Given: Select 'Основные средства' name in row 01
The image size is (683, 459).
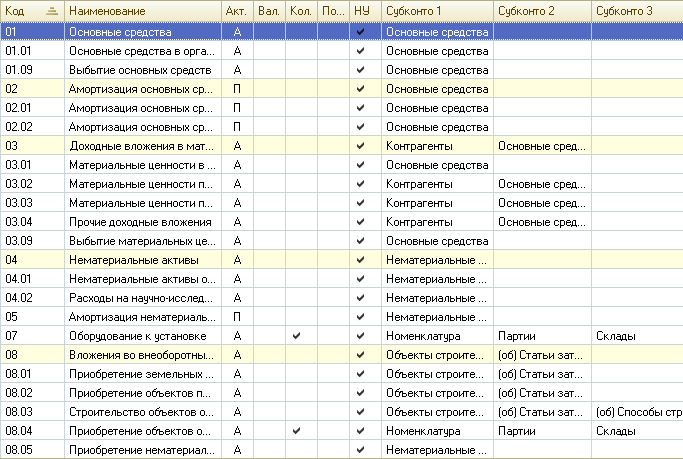Looking at the screenshot, I should [x=120, y=32].
